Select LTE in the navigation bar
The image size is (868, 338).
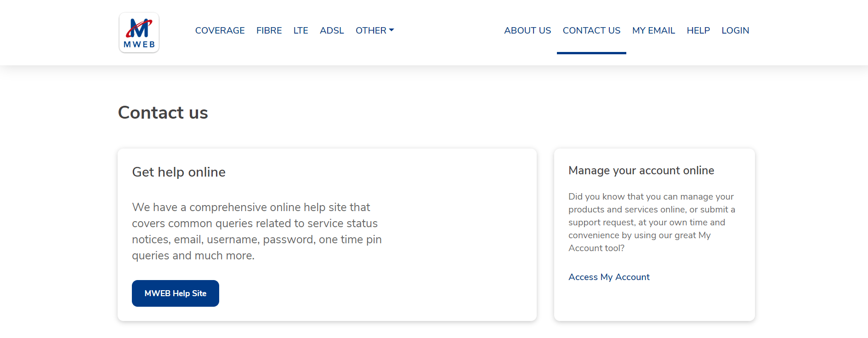coord(301,30)
